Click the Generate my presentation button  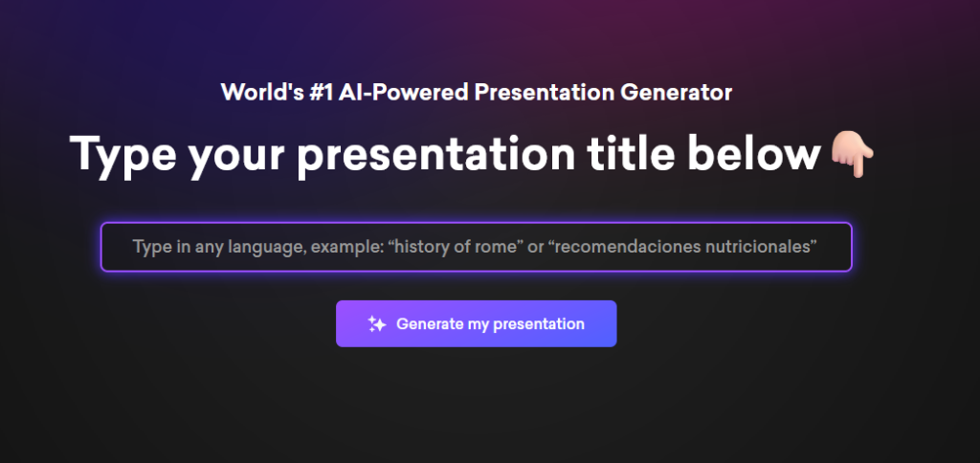pyautogui.click(x=477, y=323)
